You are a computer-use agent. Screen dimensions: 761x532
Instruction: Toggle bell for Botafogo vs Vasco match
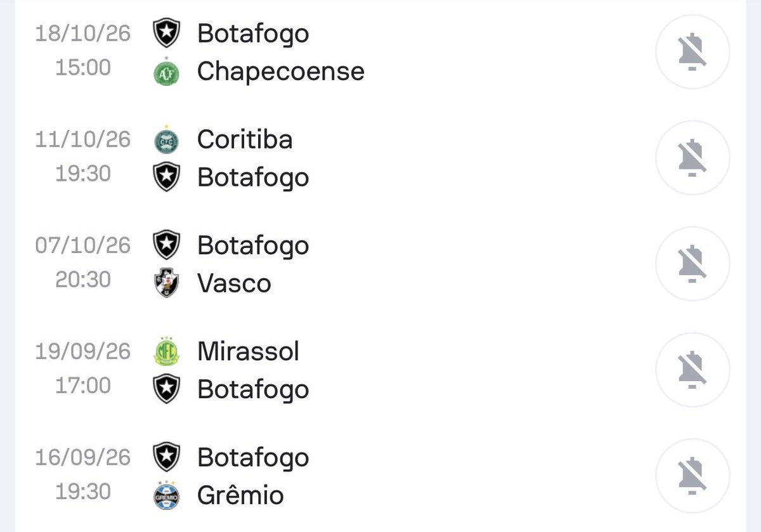[x=693, y=264]
